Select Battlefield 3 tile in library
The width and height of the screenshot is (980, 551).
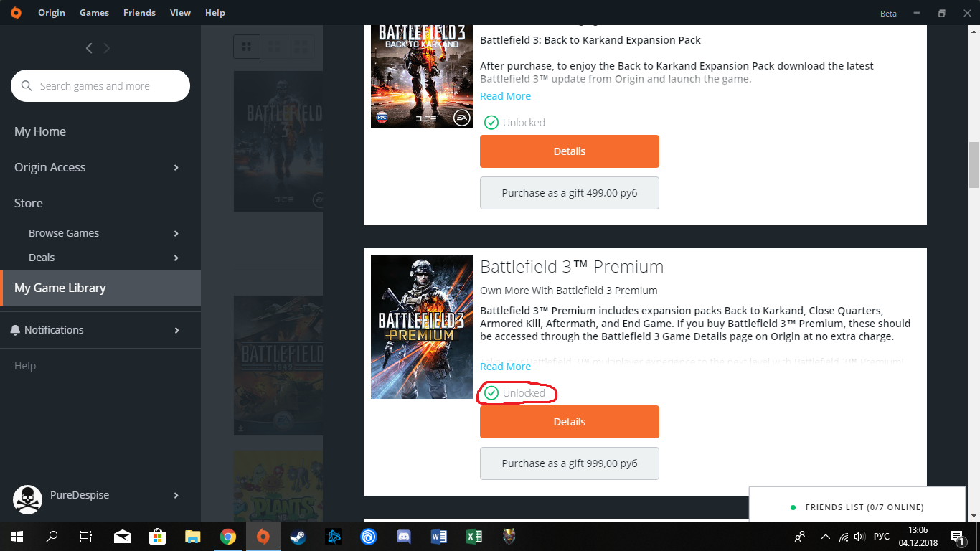278,141
